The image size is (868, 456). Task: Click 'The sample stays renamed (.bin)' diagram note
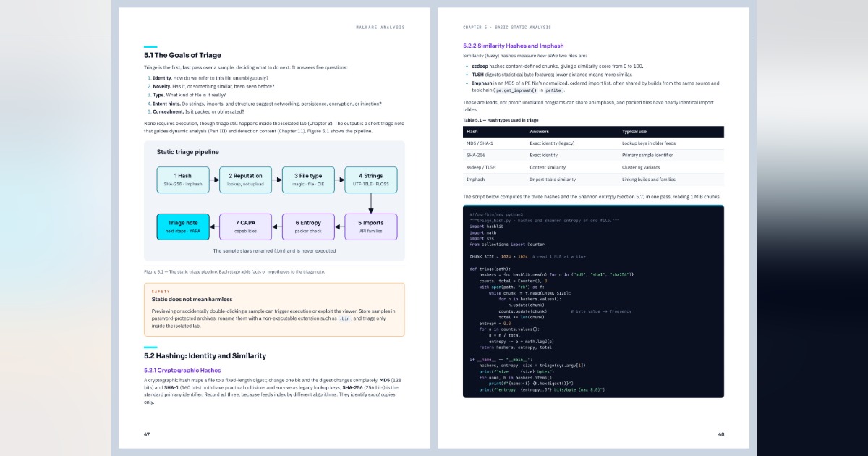click(274, 251)
